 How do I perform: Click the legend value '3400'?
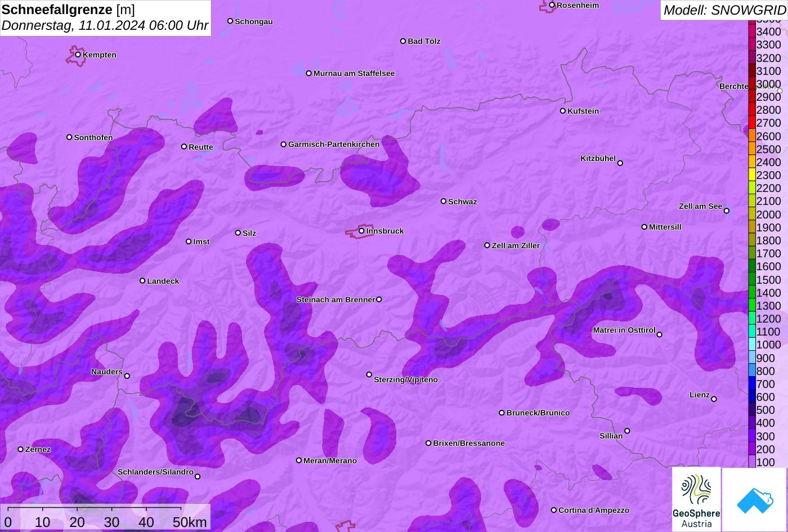pyautogui.click(x=769, y=32)
